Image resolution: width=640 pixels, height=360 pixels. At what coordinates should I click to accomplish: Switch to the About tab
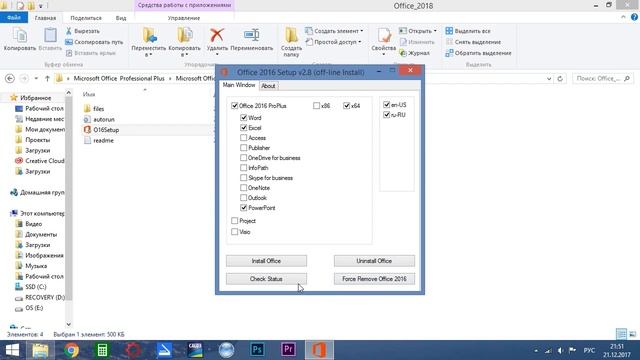click(x=268, y=86)
